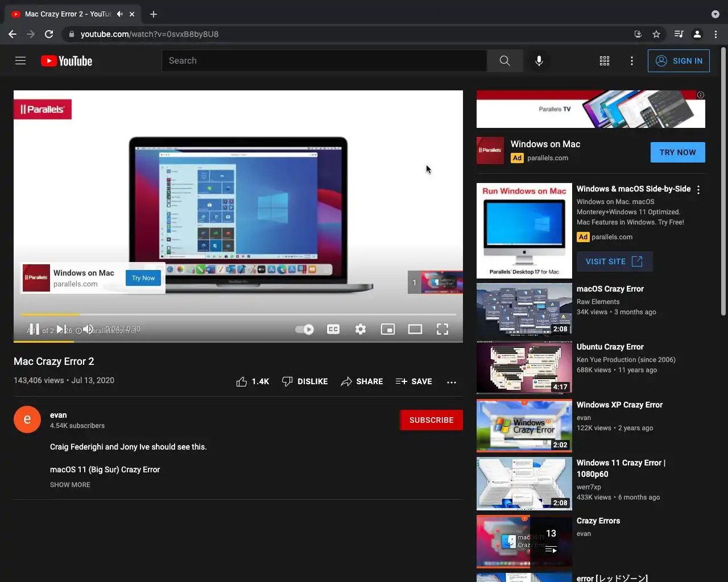The width and height of the screenshot is (728, 582).
Task: Open Windows 11 Crazy Error video title
Action: click(621, 468)
